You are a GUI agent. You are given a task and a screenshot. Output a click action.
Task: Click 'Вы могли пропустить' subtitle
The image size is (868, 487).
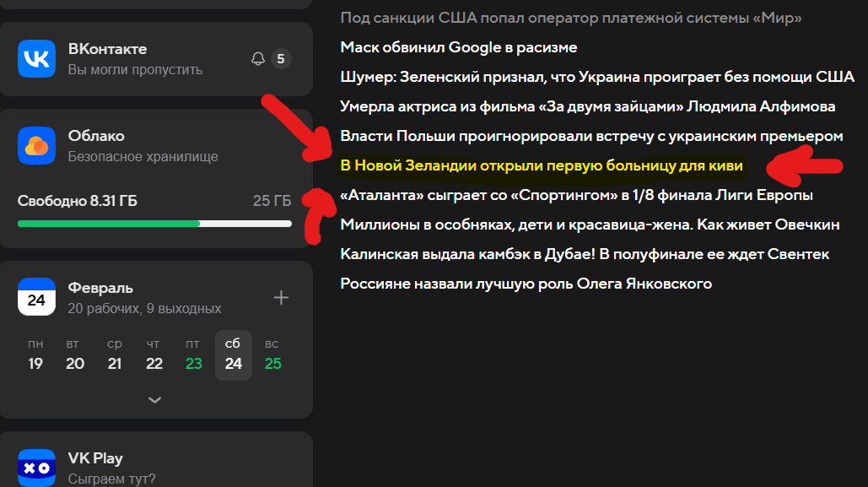tap(135, 70)
